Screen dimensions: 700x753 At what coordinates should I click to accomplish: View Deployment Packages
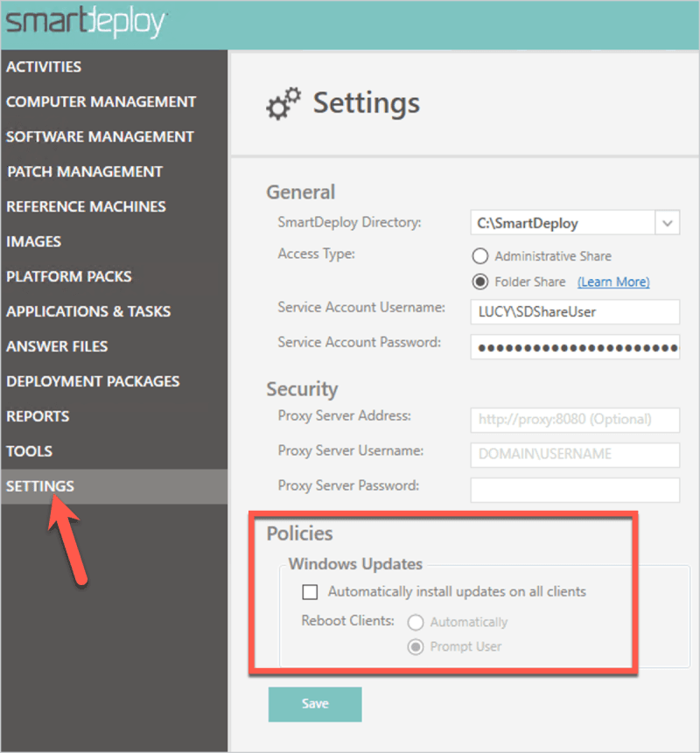[93, 381]
